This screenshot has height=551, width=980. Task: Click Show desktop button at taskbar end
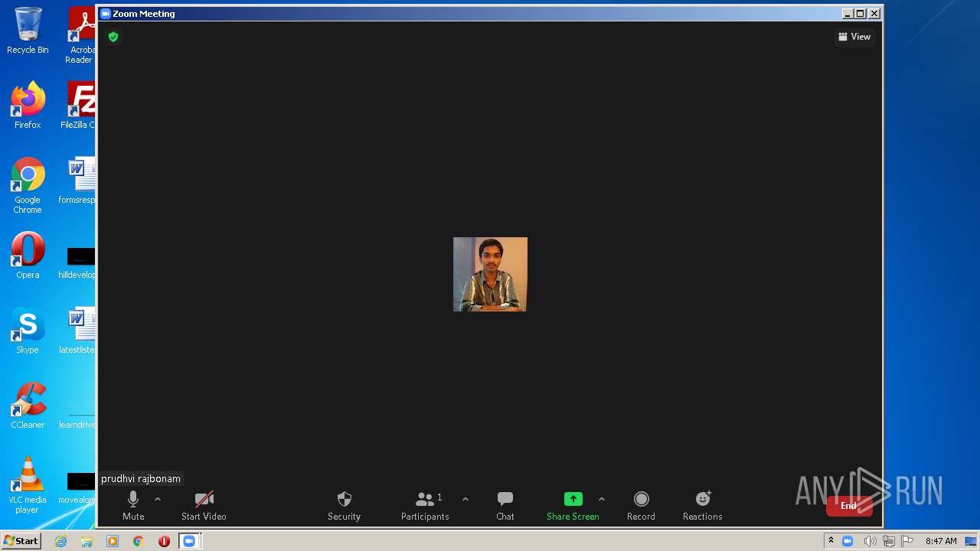click(x=971, y=541)
